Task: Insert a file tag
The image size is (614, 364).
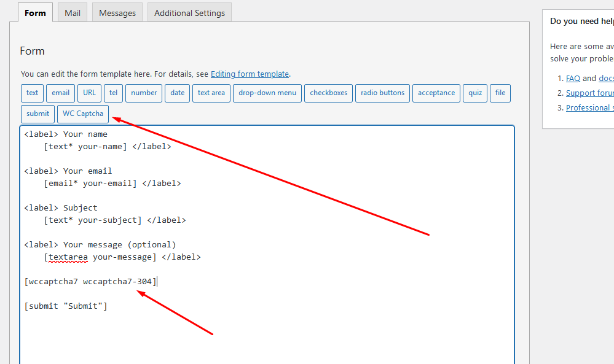Action: [500, 93]
